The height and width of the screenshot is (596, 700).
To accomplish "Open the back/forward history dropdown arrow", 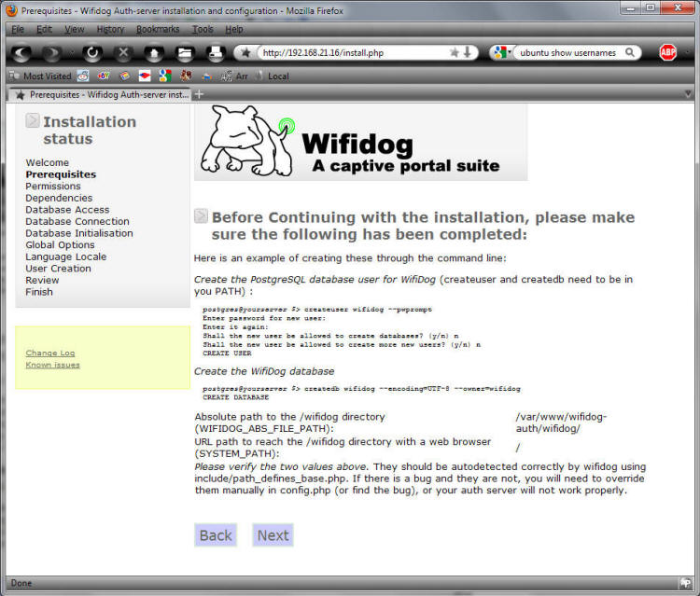I will 72,53.
